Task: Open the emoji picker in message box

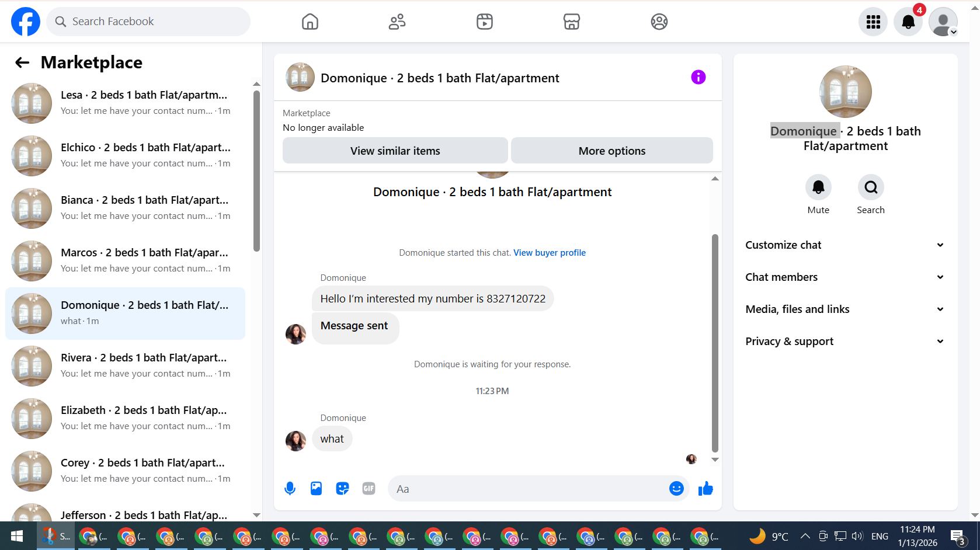Action: tap(676, 489)
